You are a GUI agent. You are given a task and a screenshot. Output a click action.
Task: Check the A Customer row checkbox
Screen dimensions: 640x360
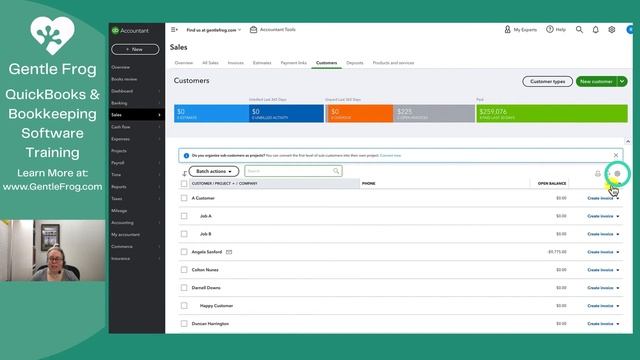pyautogui.click(x=184, y=198)
